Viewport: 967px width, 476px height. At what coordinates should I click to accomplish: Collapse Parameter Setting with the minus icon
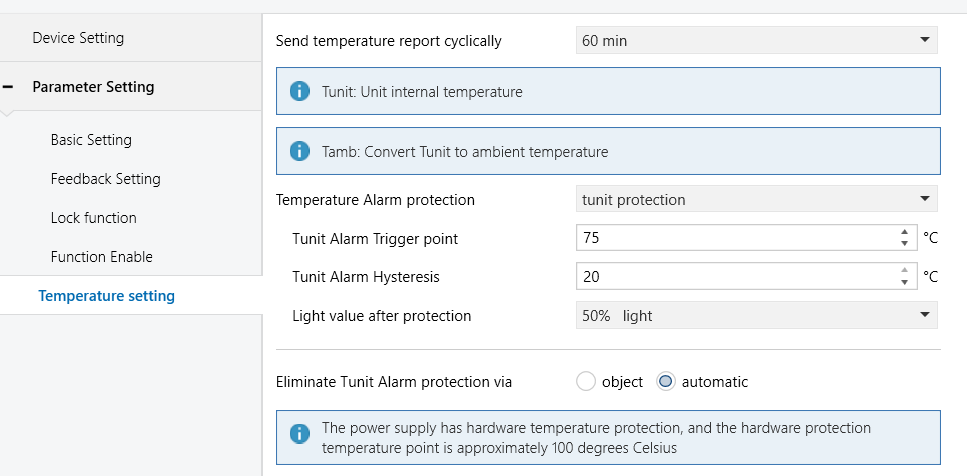9,87
